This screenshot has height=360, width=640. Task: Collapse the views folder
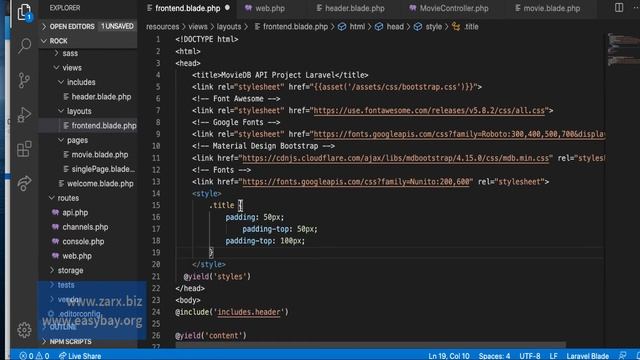[72, 68]
